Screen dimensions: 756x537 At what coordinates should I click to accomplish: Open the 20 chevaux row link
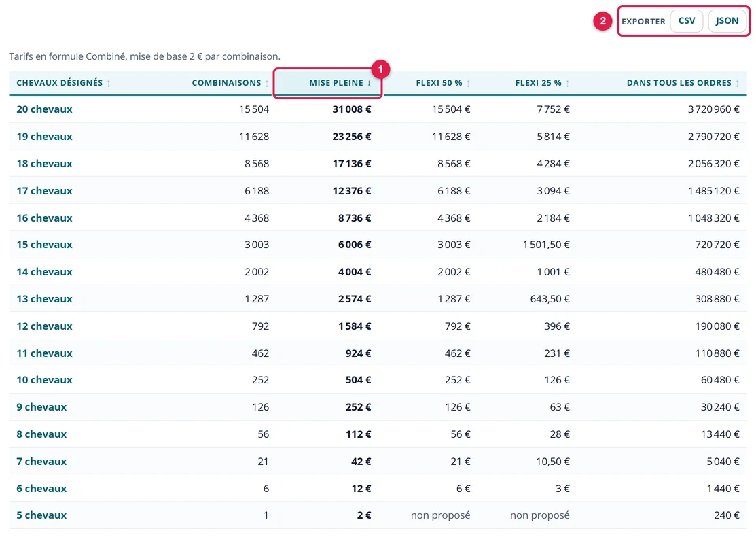pyautogui.click(x=44, y=109)
